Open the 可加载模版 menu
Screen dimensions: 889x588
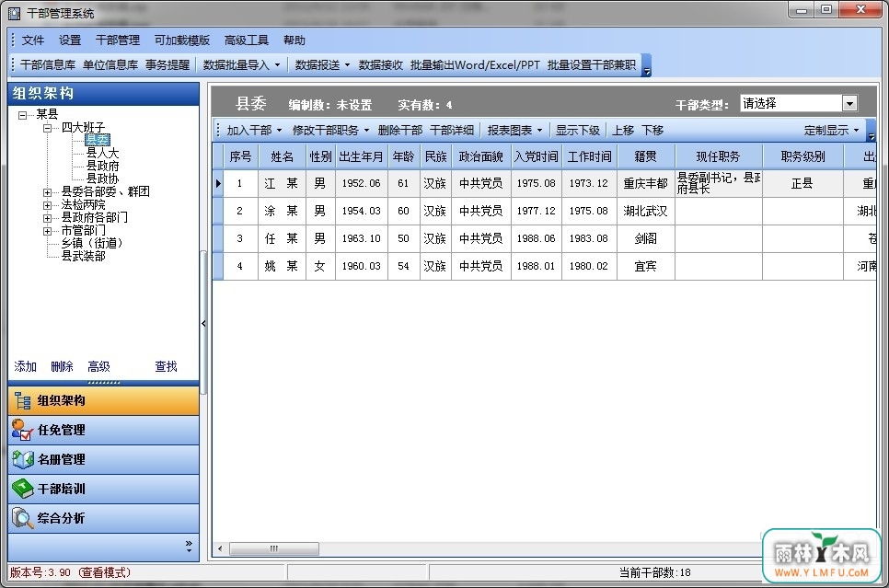tap(182, 40)
